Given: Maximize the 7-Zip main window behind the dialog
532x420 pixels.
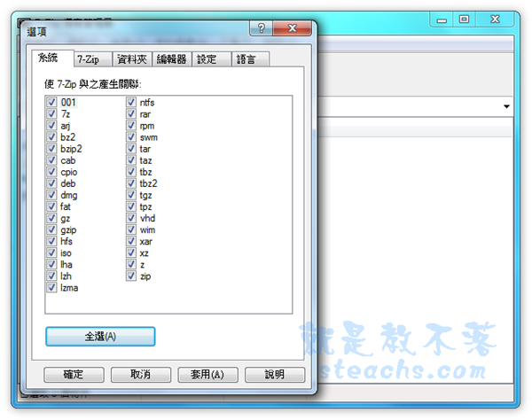Looking at the screenshot, I should tap(464, 20).
